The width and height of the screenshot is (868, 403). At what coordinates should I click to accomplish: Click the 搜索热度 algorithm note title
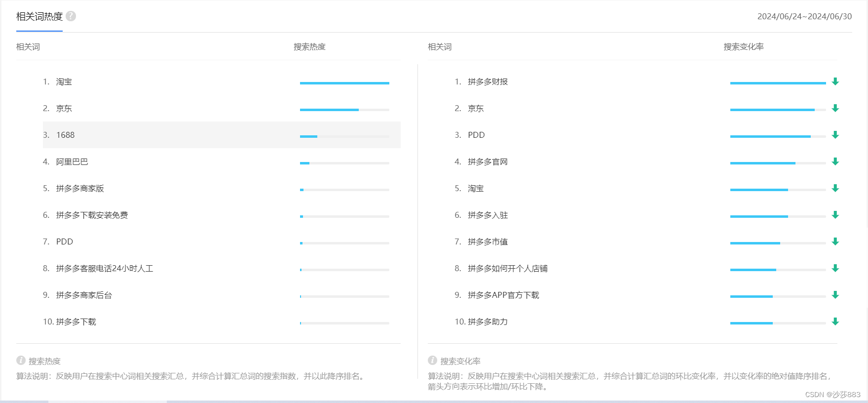[x=44, y=361]
